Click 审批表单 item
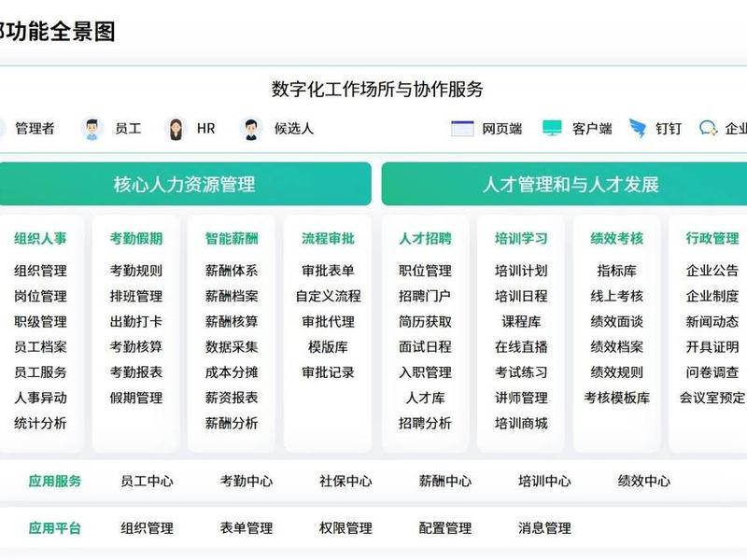 pyautogui.click(x=328, y=271)
